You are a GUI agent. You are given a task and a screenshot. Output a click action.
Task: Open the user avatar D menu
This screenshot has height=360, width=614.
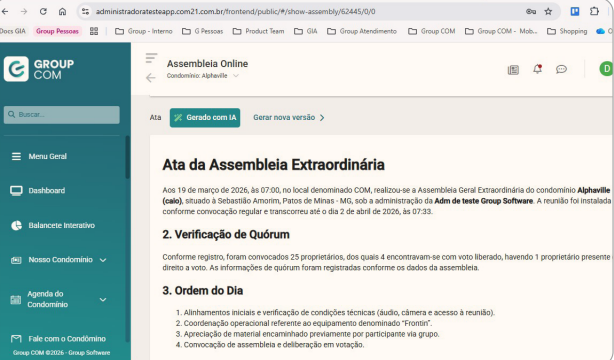(x=606, y=69)
